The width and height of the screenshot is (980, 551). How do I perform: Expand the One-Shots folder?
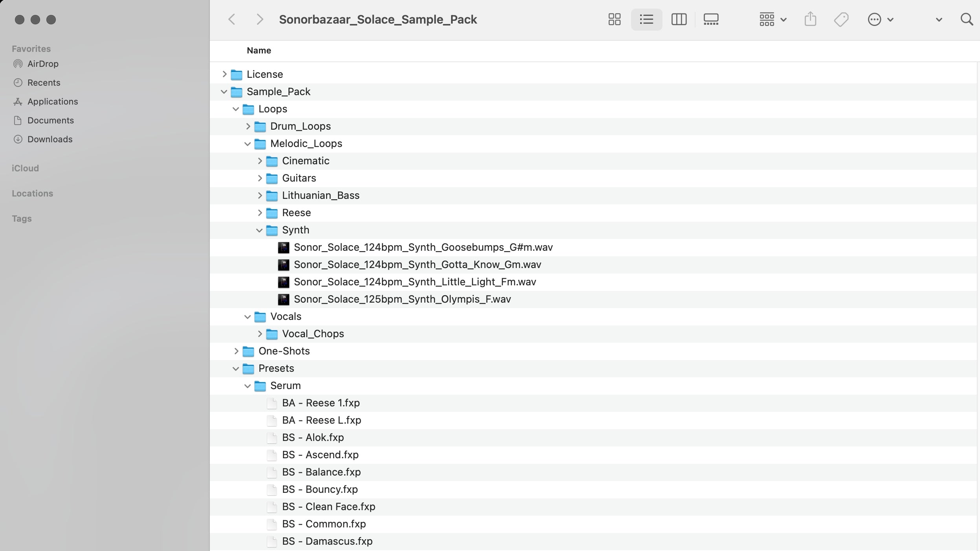pos(236,351)
